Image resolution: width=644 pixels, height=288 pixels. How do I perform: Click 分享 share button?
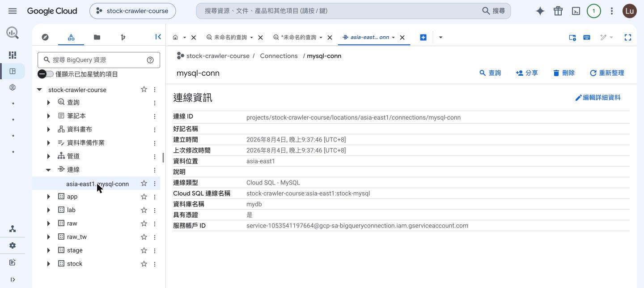pos(527,73)
